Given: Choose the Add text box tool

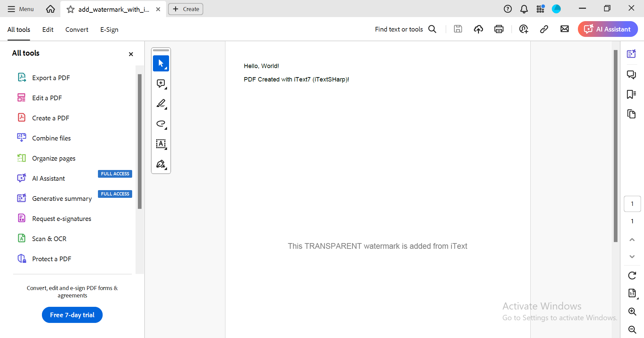Looking at the screenshot, I should pos(161,144).
